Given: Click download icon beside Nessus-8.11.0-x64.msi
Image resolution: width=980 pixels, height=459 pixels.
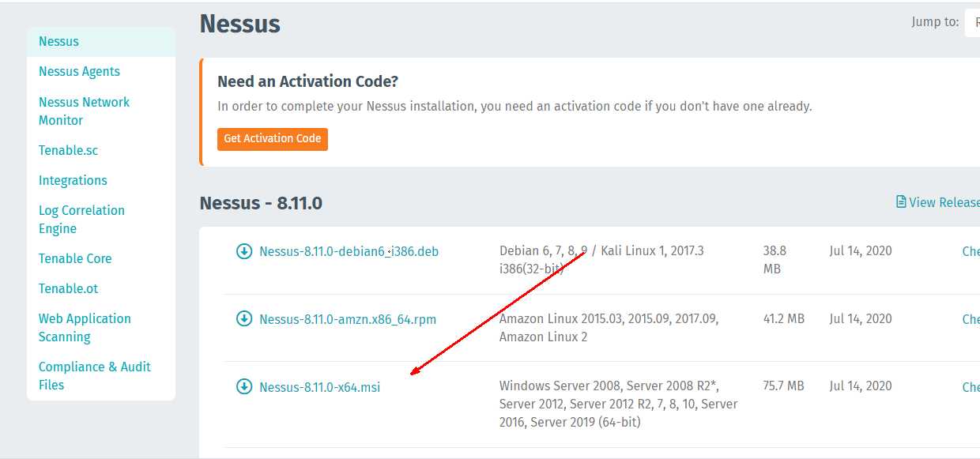Looking at the screenshot, I should (244, 386).
